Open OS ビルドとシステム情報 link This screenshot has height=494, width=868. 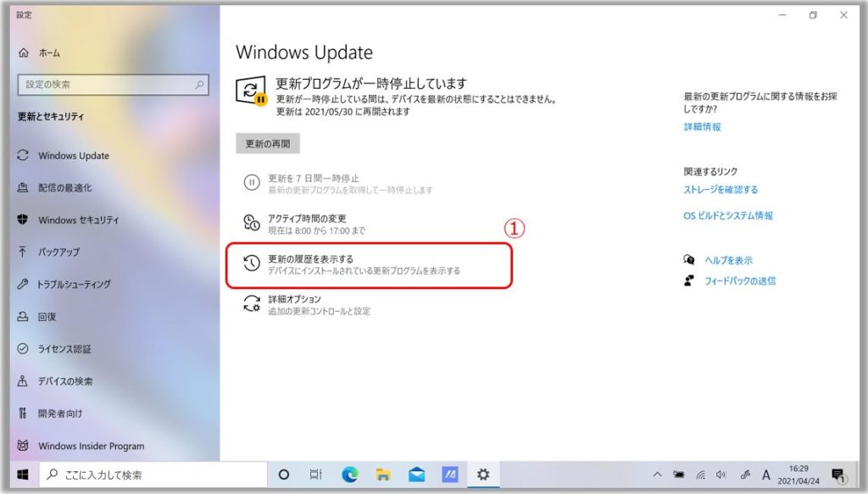727,216
